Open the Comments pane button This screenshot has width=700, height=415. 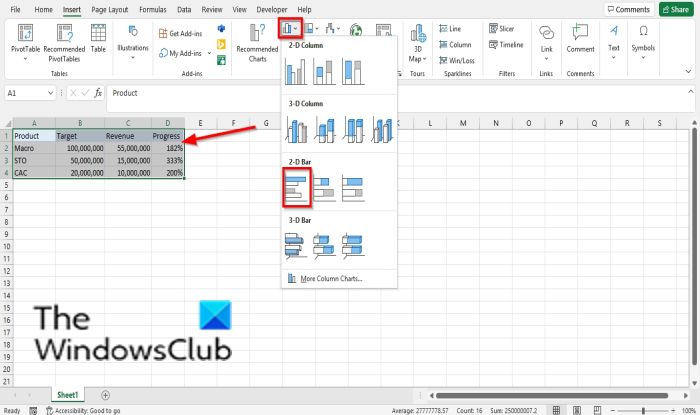[x=629, y=9]
